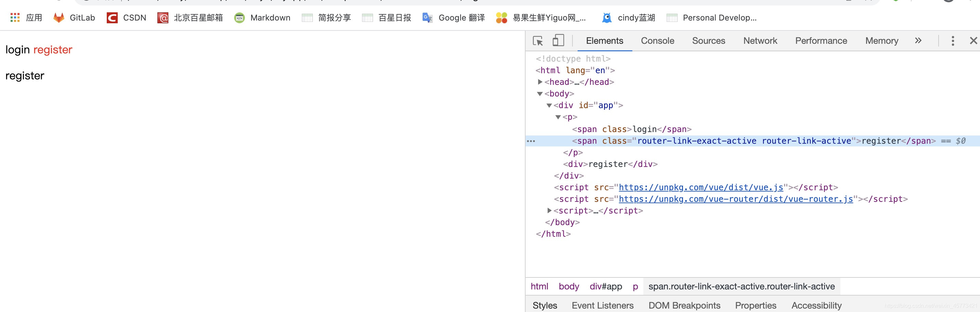Open the Markdown bookmark
980x312 pixels.
coord(262,17)
